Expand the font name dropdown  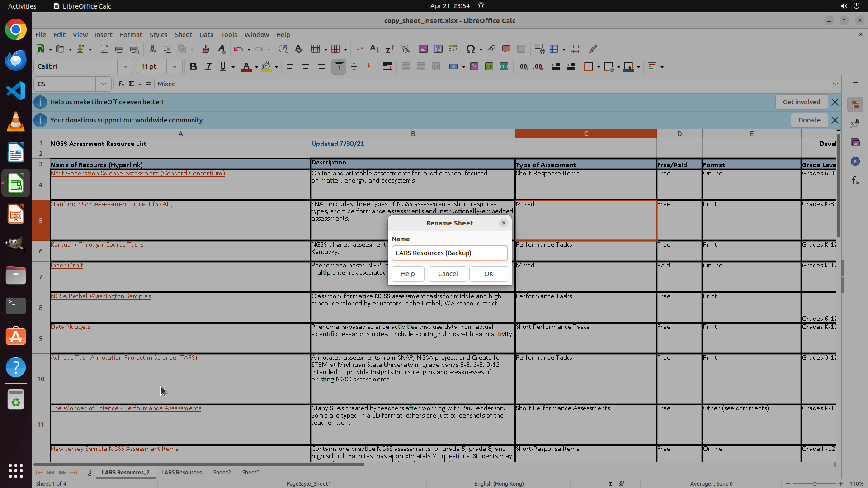(x=125, y=66)
